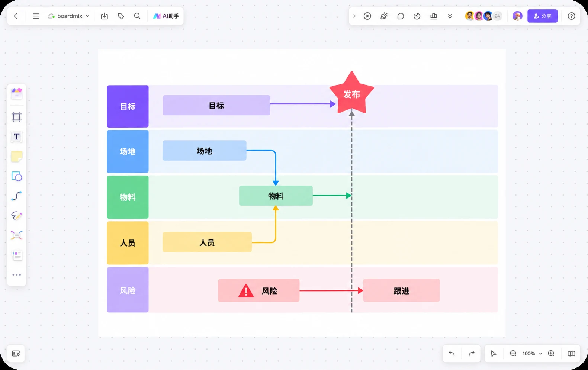Open the 100% zoom level dropdown

tap(532, 354)
